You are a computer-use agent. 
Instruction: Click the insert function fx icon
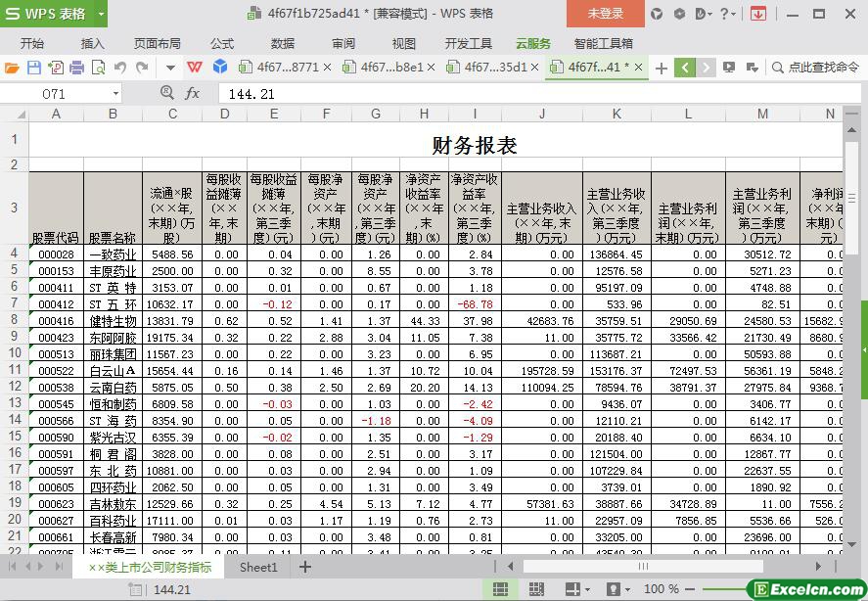click(193, 93)
